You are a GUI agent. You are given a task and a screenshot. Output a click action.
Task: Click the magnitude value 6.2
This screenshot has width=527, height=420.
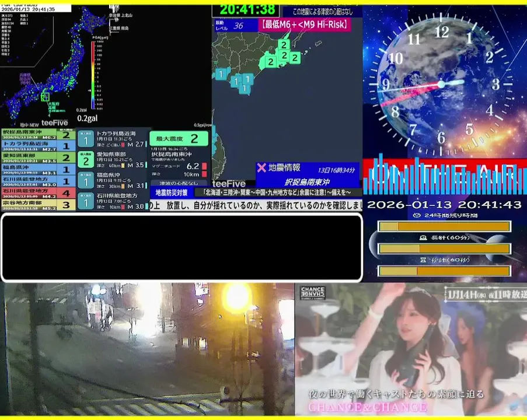193,166
